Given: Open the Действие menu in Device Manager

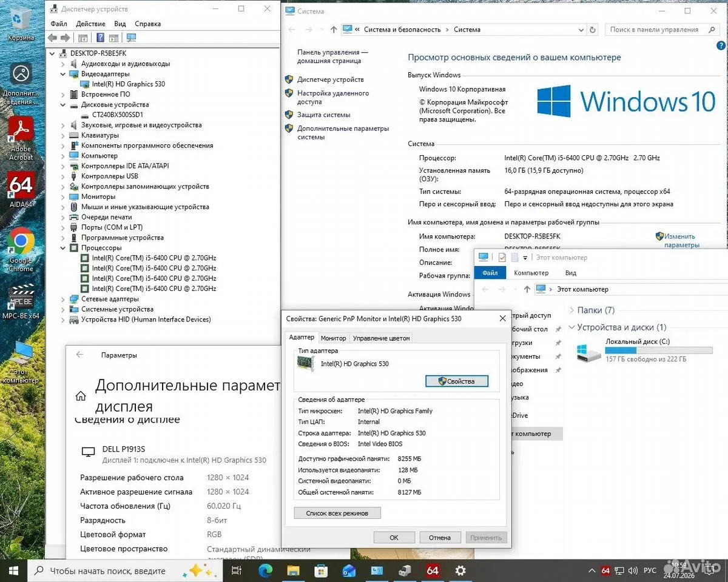Looking at the screenshot, I should point(90,24).
